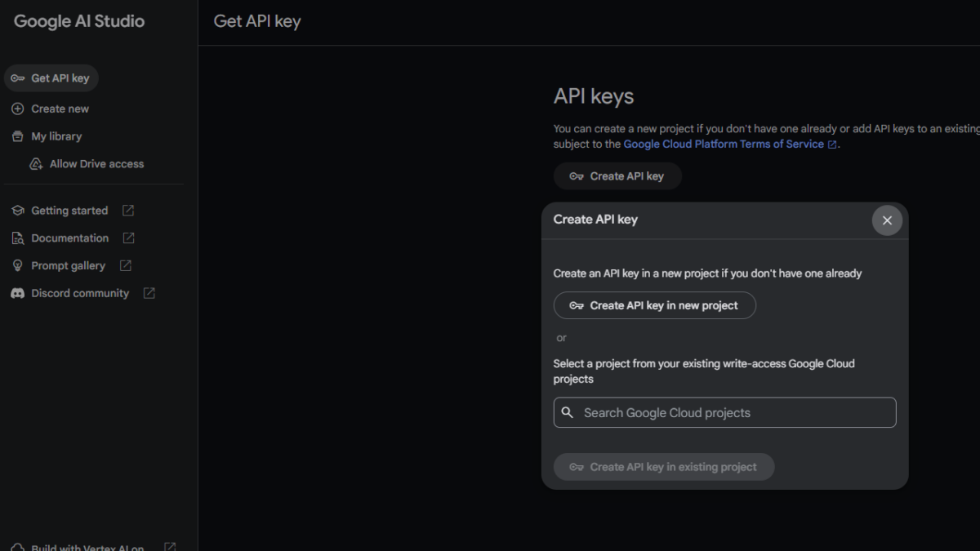The image size is (980, 551).
Task: Open Documentation from the sidebar
Action: (x=69, y=238)
